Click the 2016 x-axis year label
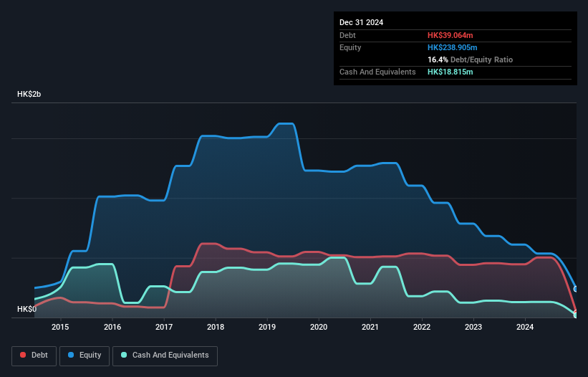Image resolution: width=588 pixels, height=377 pixels. click(x=112, y=327)
